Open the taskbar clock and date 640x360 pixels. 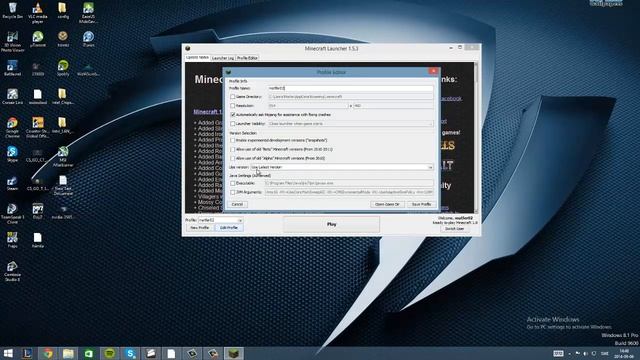point(624,353)
